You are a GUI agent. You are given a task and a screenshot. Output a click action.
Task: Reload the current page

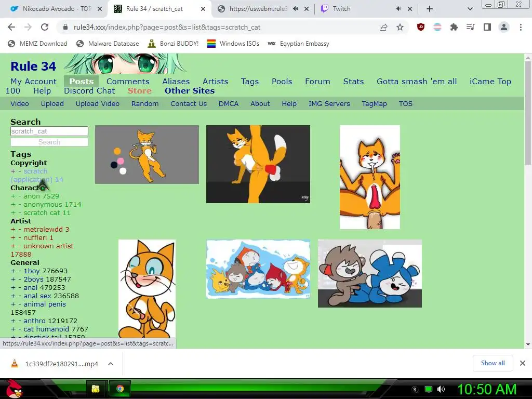tap(45, 27)
